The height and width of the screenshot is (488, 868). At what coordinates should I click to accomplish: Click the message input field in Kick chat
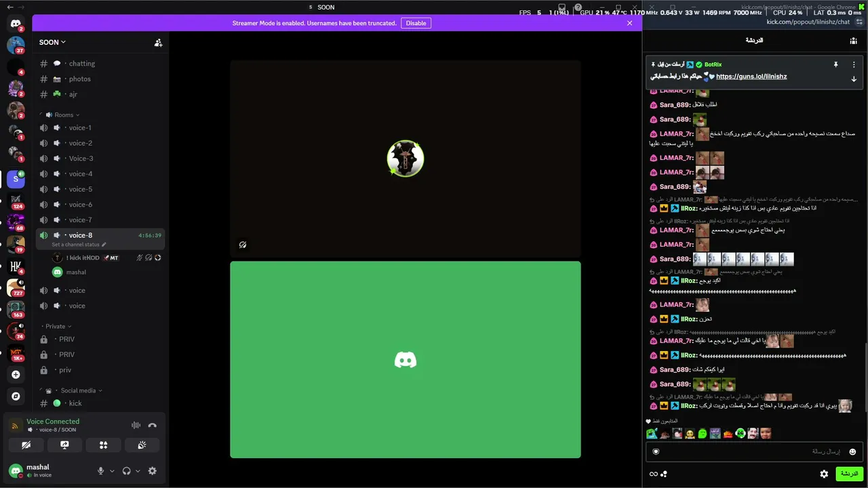pyautogui.click(x=753, y=451)
